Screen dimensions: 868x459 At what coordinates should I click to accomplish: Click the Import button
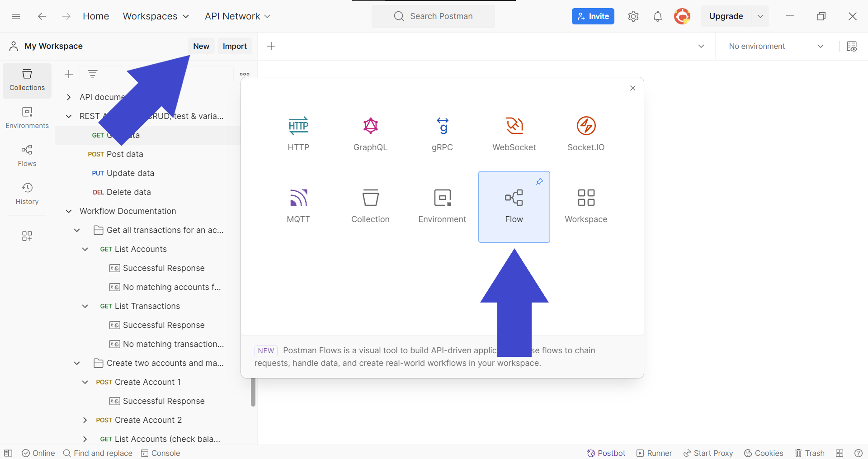[x=235, y=46]
